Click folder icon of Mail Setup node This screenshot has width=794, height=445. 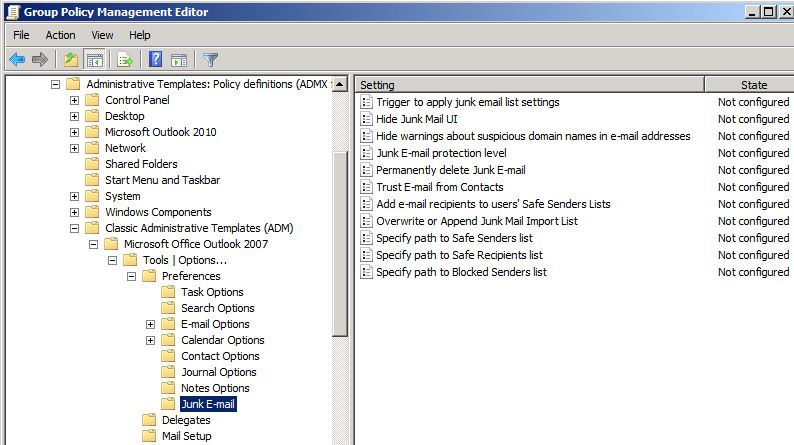(149, 435)
